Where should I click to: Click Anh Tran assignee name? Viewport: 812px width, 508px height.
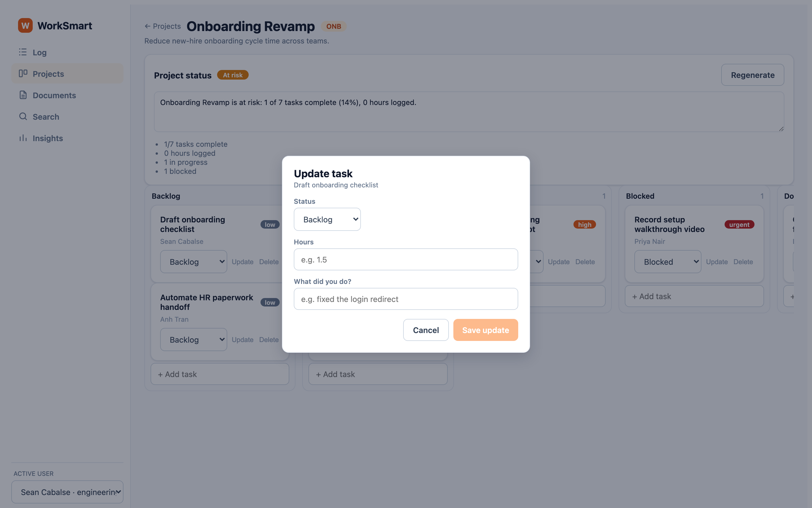coord(174,319)
